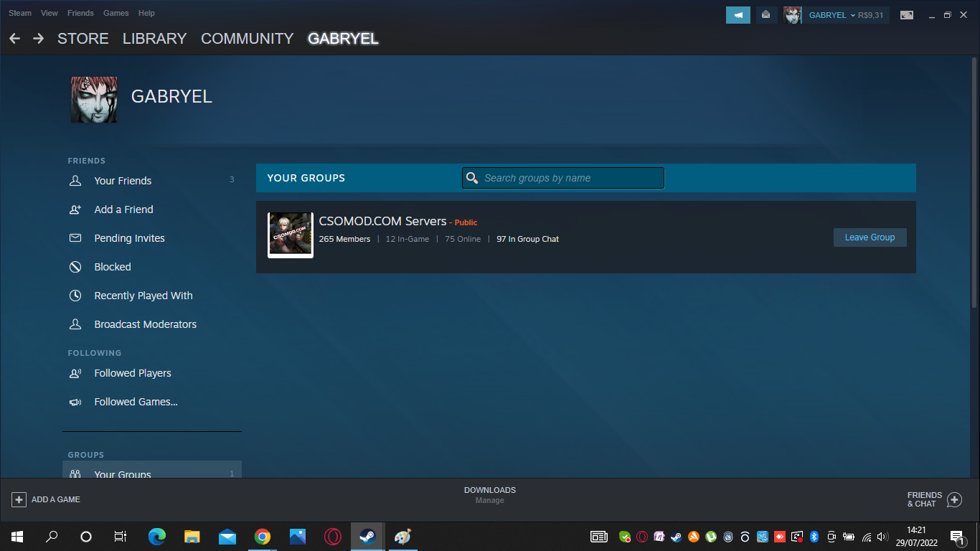The width and height of the screenshot is (980, 551).
Task: Open the announcements megaphone icon
Action: (x=738, y=15)
